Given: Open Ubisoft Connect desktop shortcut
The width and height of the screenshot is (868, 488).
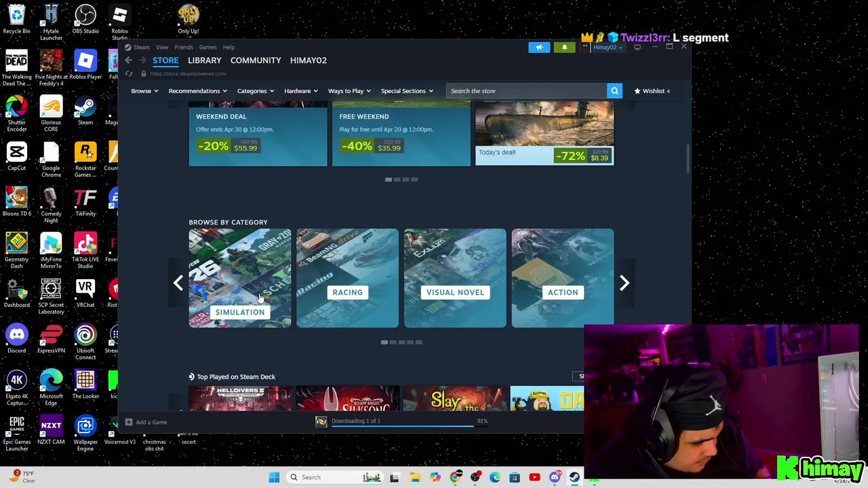Looking at the screenshot, I should (x=85, y=342).
